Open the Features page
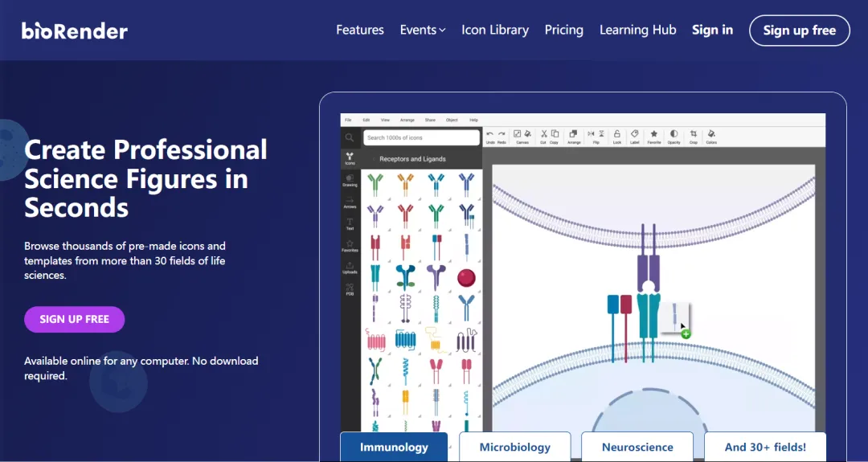The height and width of the screenshot is (462, 868). pos(360,30)
